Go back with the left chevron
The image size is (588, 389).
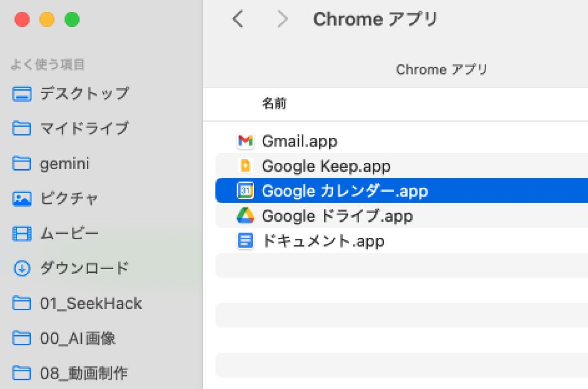pos(237,19)
